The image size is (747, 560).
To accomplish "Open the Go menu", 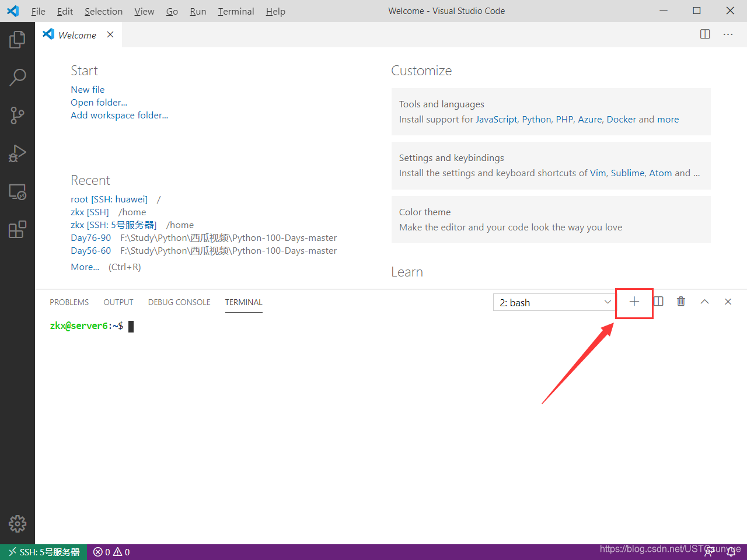I will (x=172, y=11).
